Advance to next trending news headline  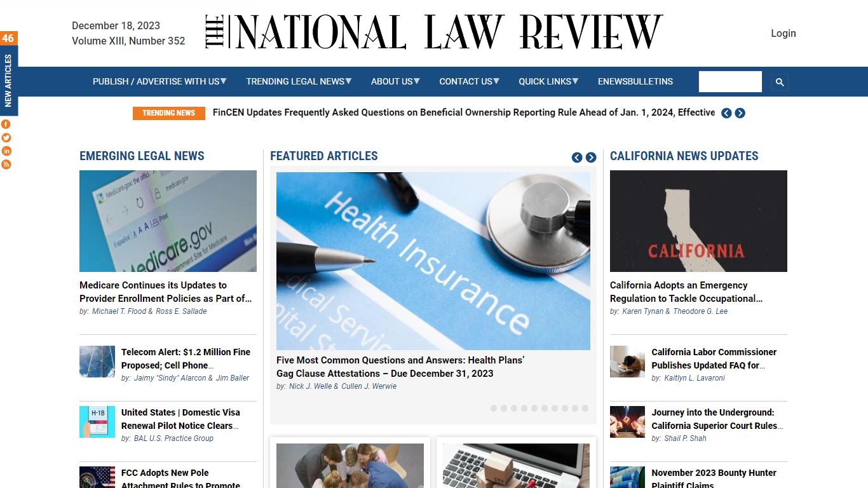[x=740, y=113]
